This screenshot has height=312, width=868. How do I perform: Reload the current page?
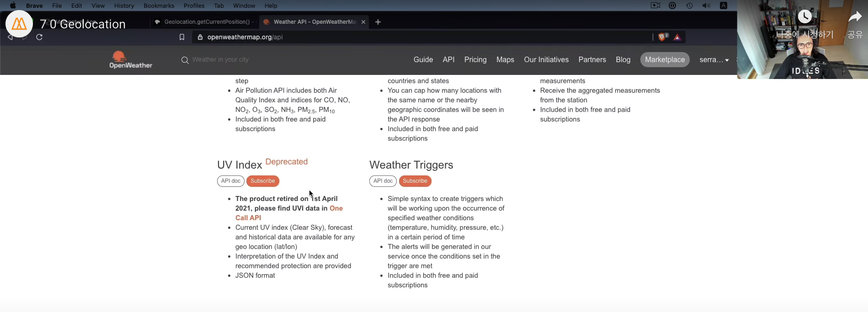pos(39,37)
